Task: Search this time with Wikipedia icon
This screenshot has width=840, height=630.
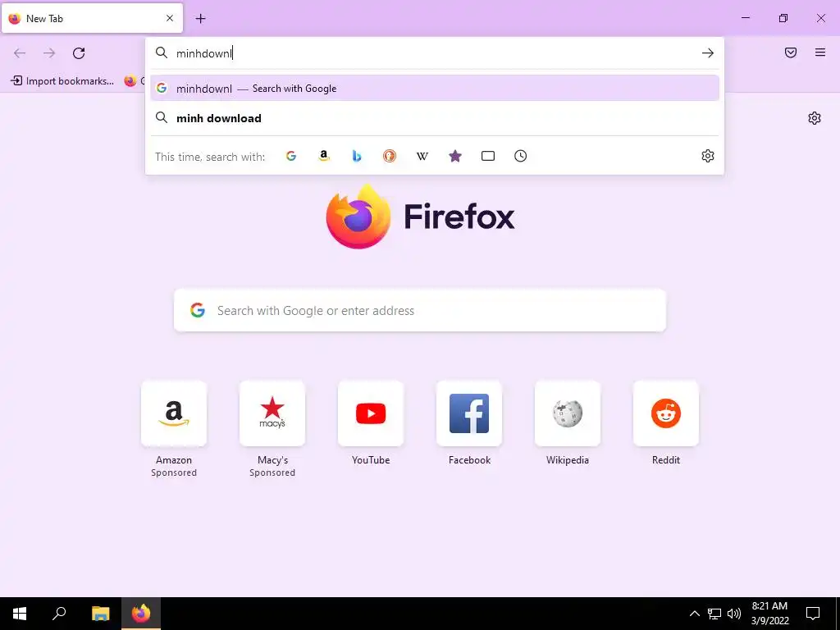Action: 422,156
